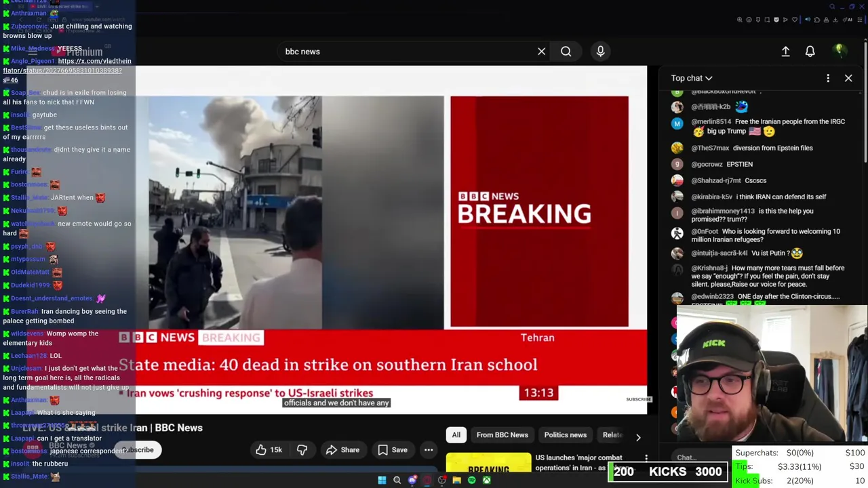
Task: Click the YouTube live chat message input
Action: (702, 457)
